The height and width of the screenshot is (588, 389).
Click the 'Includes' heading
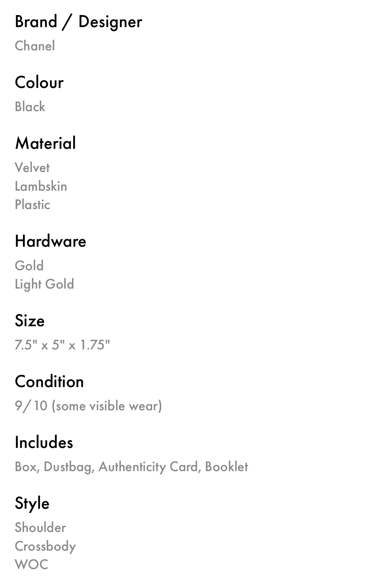44,443
